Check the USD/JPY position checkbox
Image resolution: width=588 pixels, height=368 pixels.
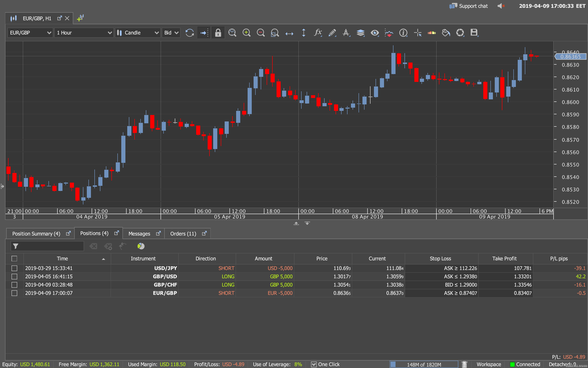[14, 268]
